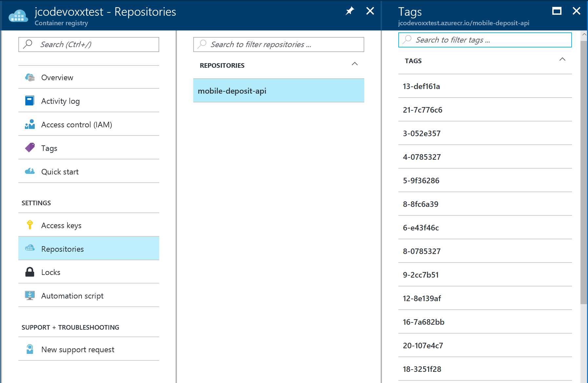Viewport: 588px width, 383px height.
Task: Click the Overview icon
Action: point(30,78)
